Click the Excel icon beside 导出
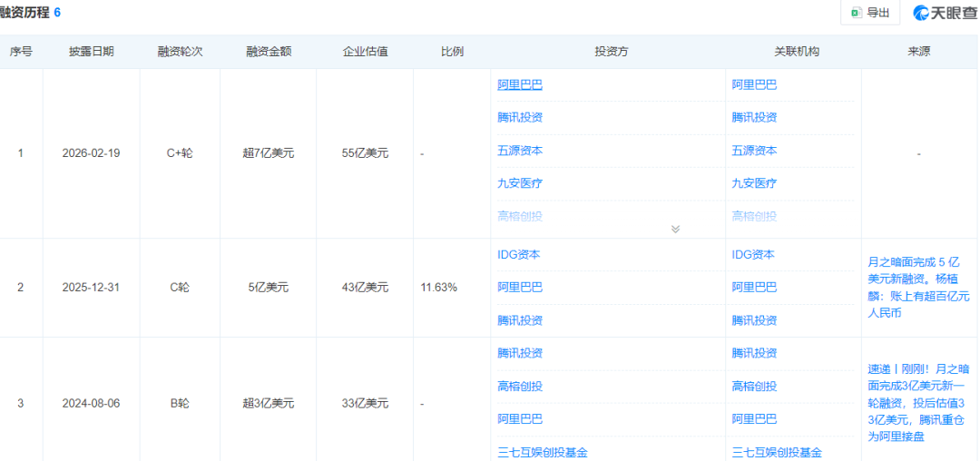Screen dimensions: 980x461 (856, 13)
